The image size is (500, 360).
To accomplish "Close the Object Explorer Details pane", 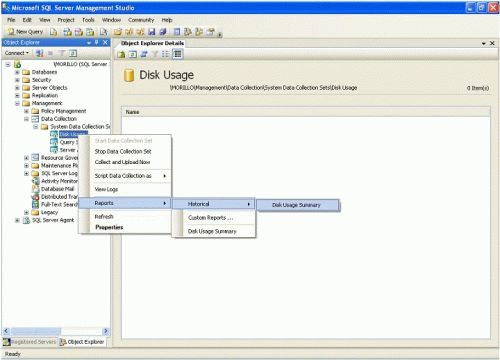I will coord(492,43).
